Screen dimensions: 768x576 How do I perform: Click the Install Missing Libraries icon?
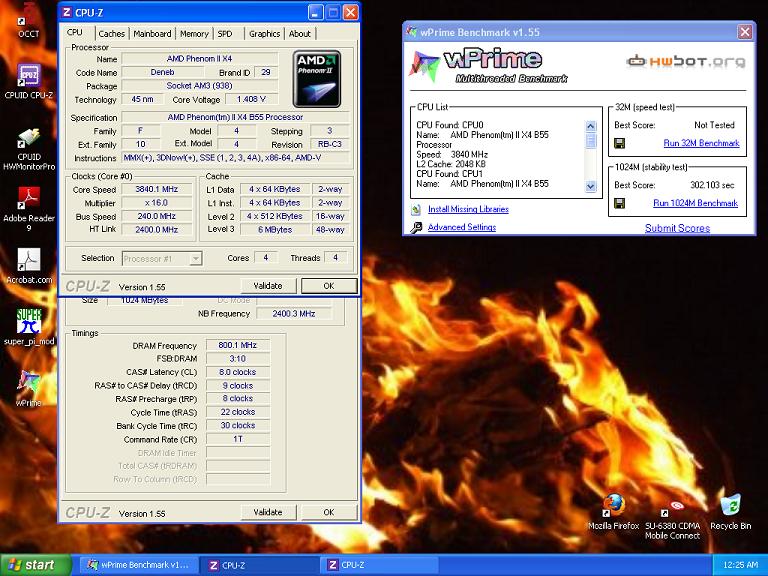click(416, 210)
